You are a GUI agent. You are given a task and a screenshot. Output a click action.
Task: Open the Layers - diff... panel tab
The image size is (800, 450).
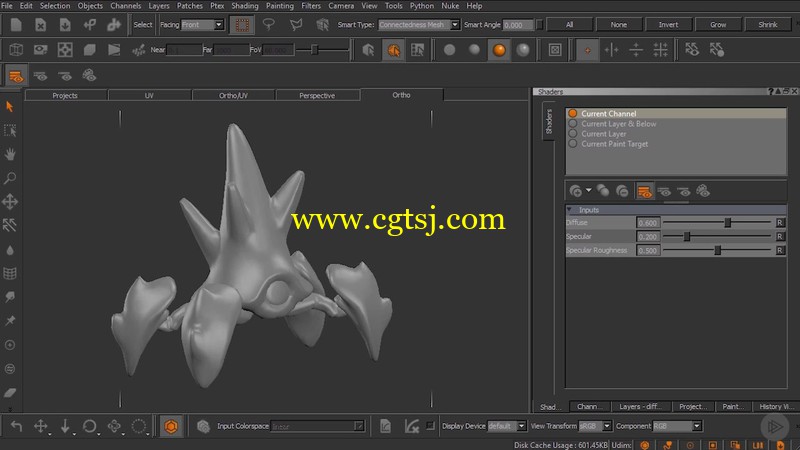pos(640,406)
